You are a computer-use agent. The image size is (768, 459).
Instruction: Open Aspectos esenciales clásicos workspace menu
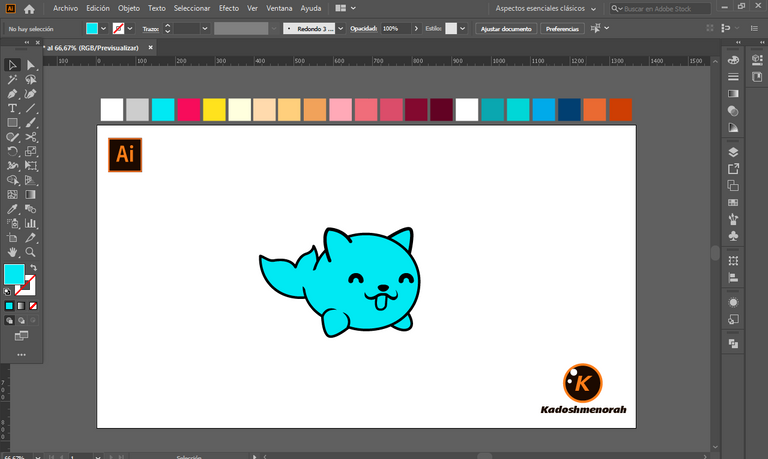pyautogui.click(x=546, y=8)
